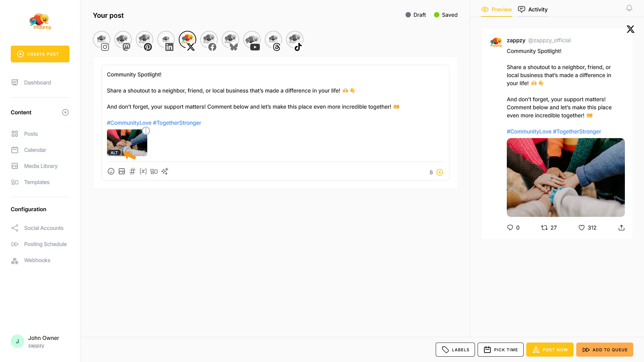
Task: Click the Add to Queue button
Action: coord(604,350)
